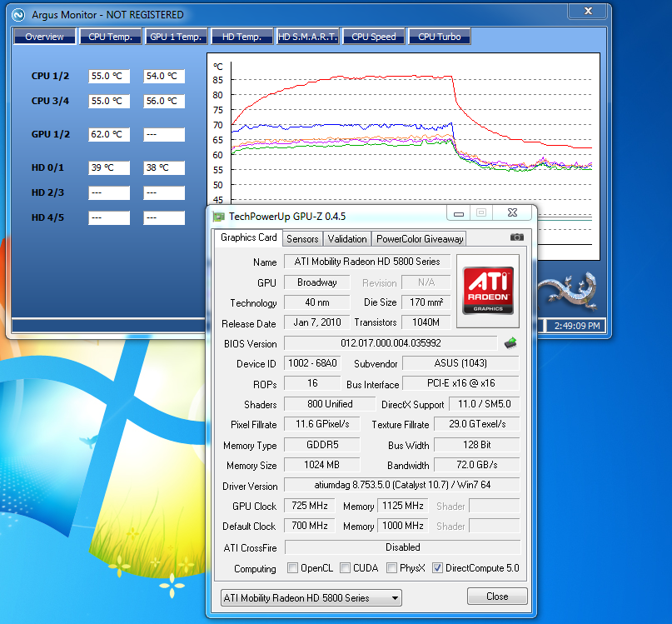Open the graphics card selection dropdown
The image size is (672, 624).
tap(311, 598)
